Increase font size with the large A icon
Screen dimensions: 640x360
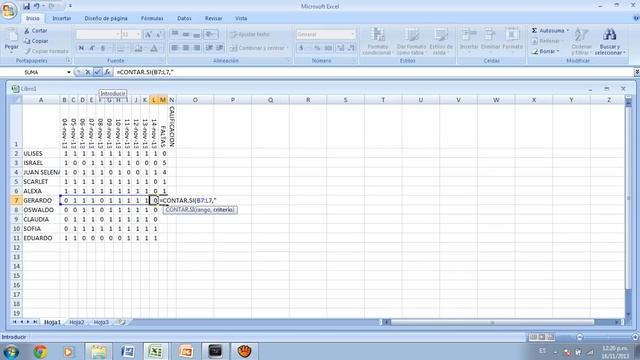(149, 34)
